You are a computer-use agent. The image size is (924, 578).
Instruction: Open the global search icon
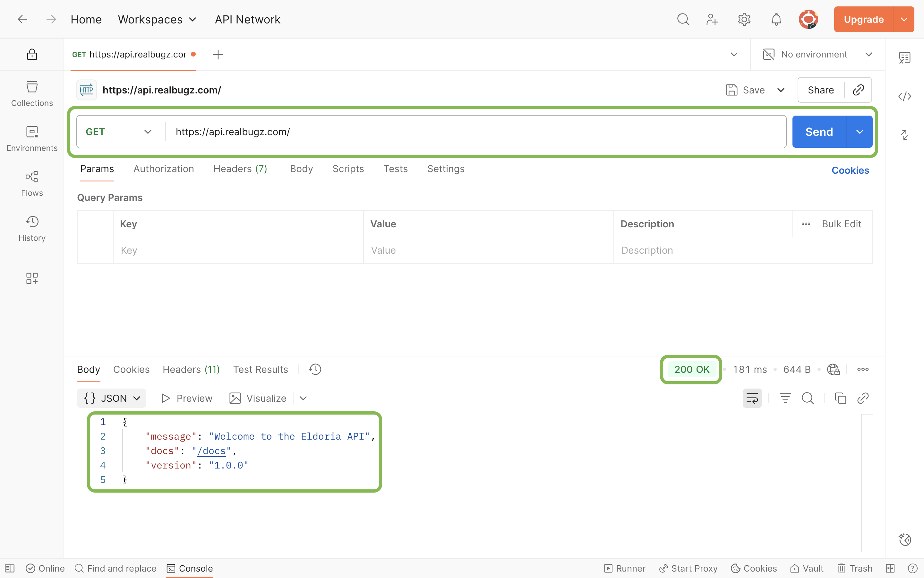point(683,19)
